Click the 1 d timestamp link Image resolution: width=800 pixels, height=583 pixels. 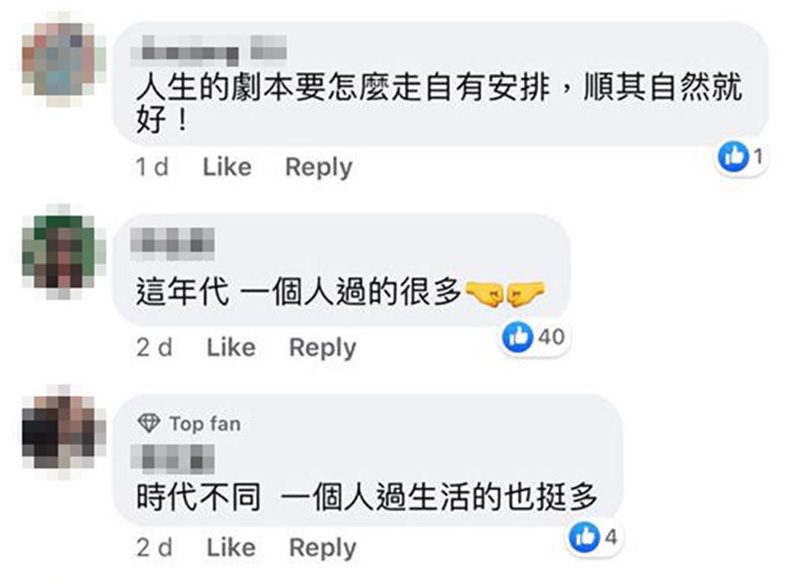click(x=152, y=167)
